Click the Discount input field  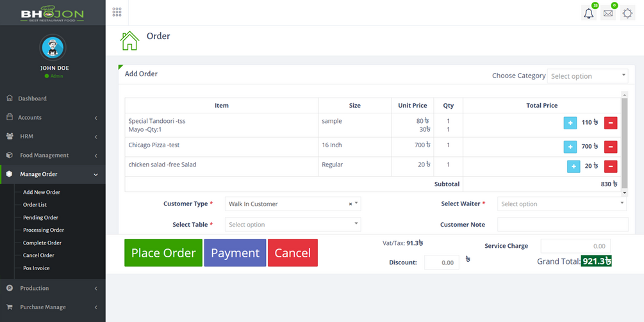coord(442,262)
